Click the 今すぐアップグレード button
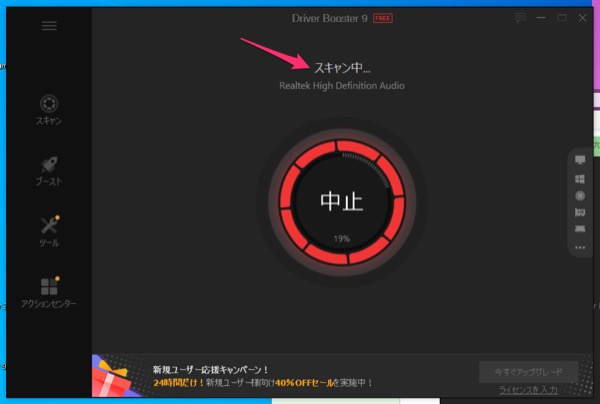600x404 pixels. tap(528, 371)
